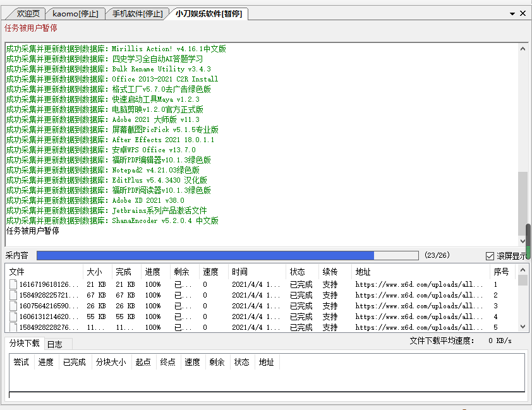Sort file list by 速度 column header
The height and width of the screenshot is (410, 532).
[214, 272]
